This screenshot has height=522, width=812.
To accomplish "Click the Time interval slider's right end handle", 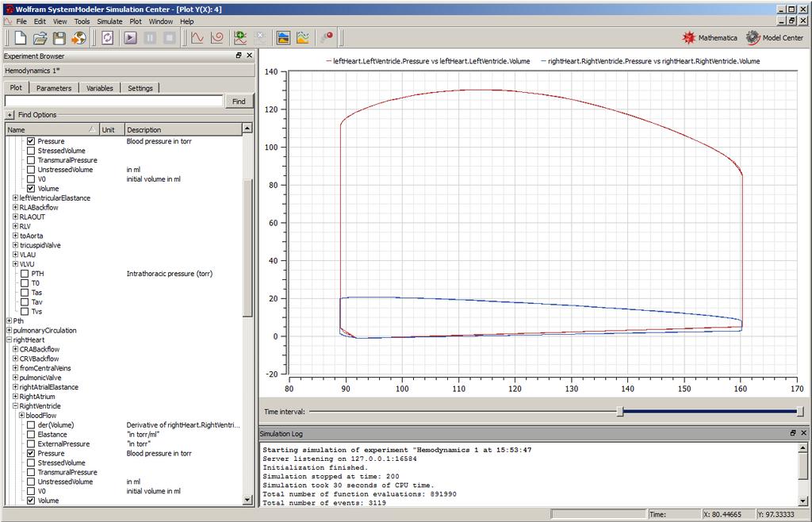I will point(799,412).
